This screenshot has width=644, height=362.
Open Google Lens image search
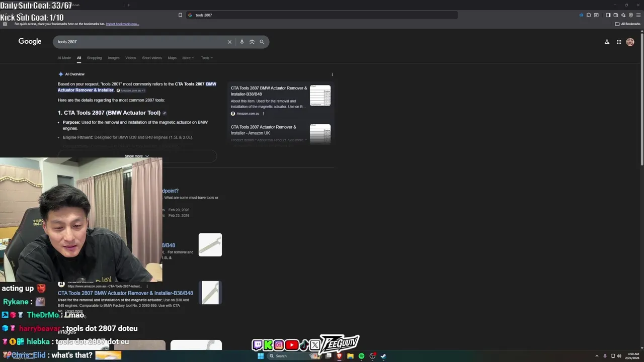(252, 42)
